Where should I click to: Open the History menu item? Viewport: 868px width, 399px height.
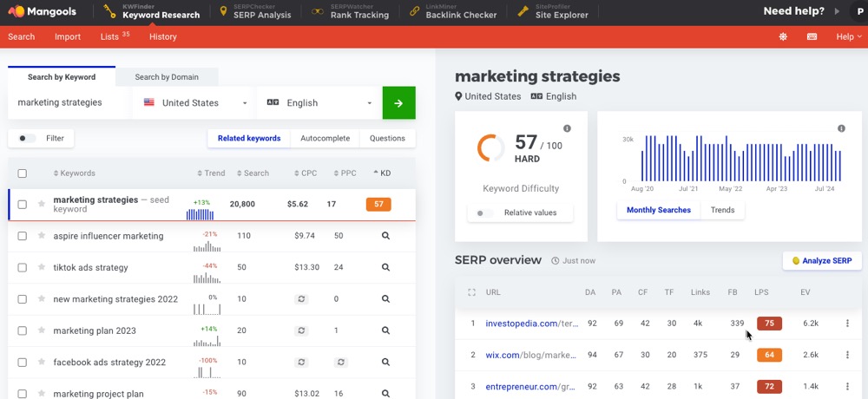(163, 36)
